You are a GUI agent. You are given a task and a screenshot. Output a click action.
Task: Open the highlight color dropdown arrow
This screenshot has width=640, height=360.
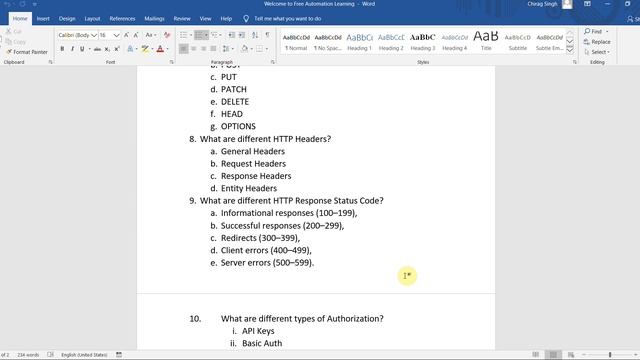(x=152, y=49)
